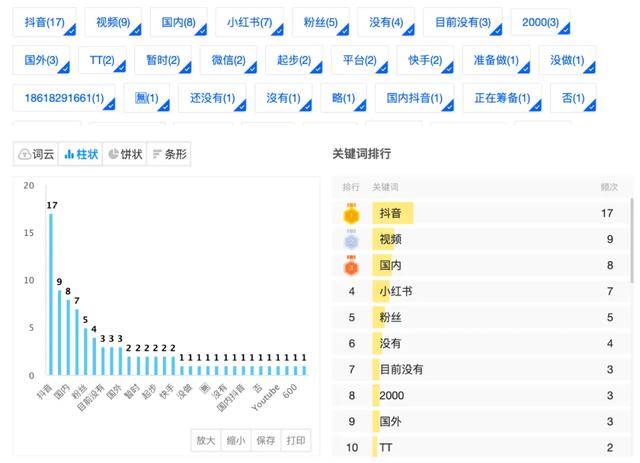Image resolution: width=640 pixels, height=463 pixels.
Task: Click the 放大 zoom-in chart button
Action: (x=206, y=440)
